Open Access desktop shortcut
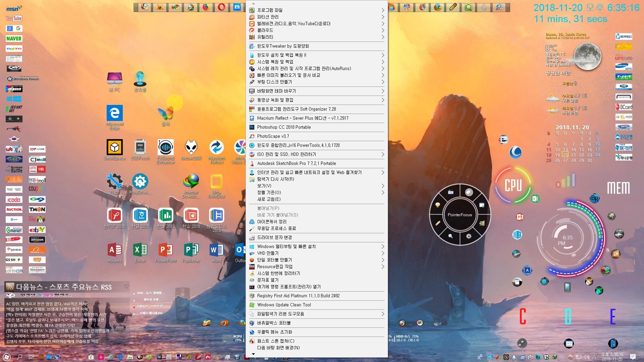Screen dimensions: 644x362 114,252
